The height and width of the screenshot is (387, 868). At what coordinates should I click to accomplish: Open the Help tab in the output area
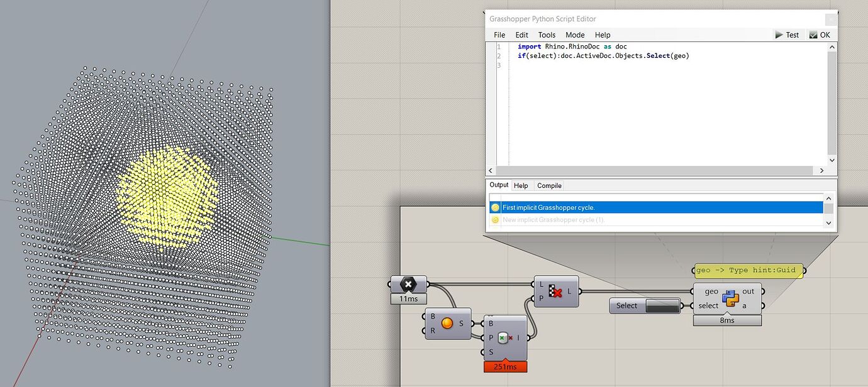click(x=521, y=185)
